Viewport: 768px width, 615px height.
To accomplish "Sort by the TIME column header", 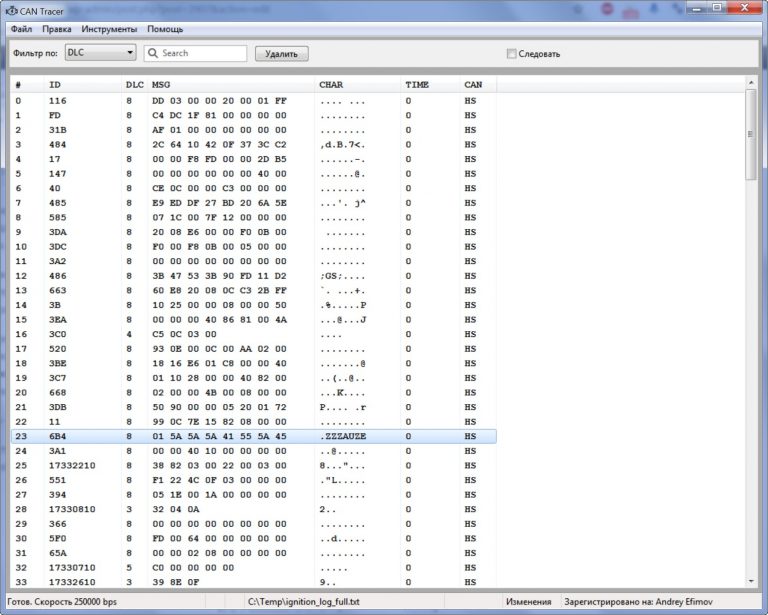I will click(417, 84).
